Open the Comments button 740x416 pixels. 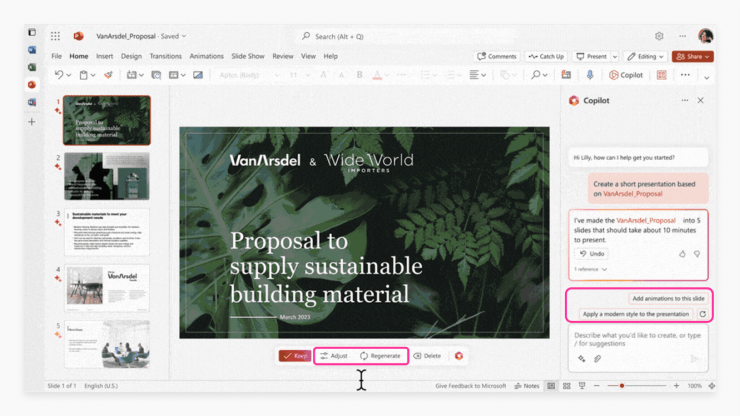(x=496, y=57)
